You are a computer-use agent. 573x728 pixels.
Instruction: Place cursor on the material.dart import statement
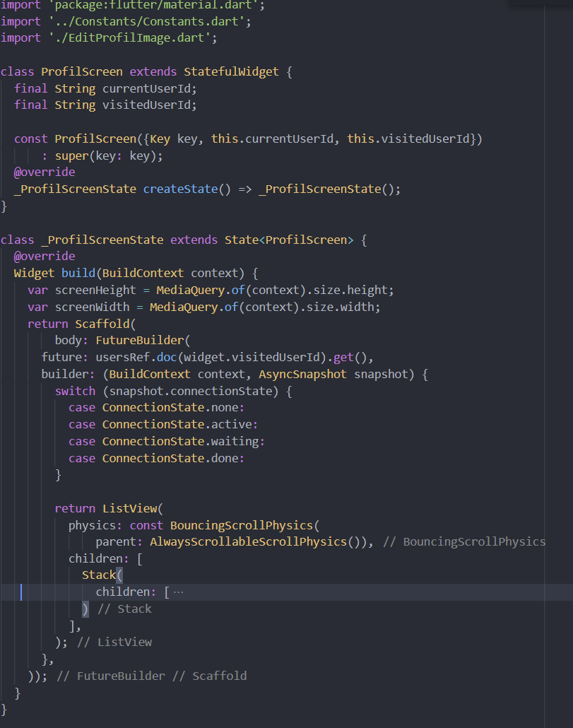coord(127,5)
